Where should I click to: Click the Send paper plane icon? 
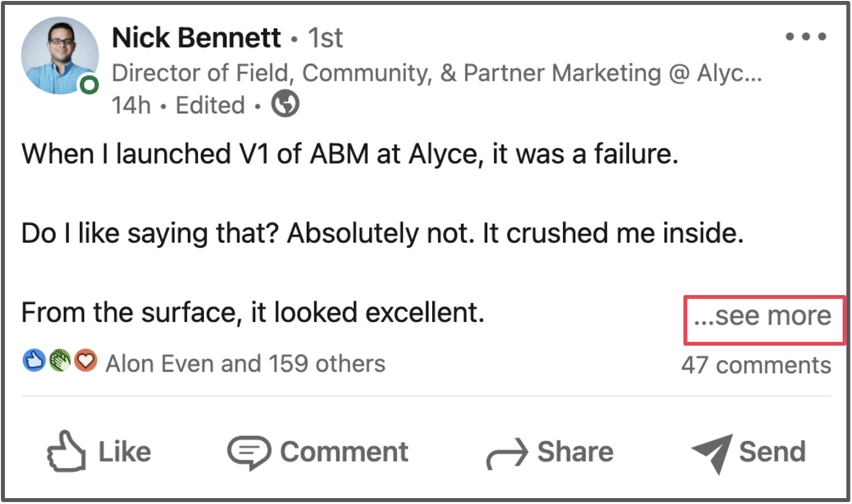(712, 452)
